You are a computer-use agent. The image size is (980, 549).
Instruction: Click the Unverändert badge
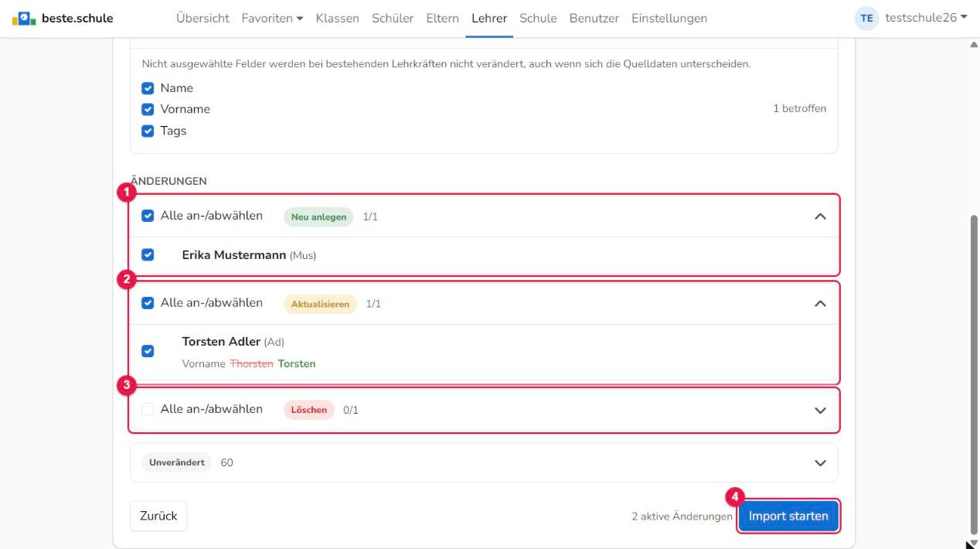(177, 463)
